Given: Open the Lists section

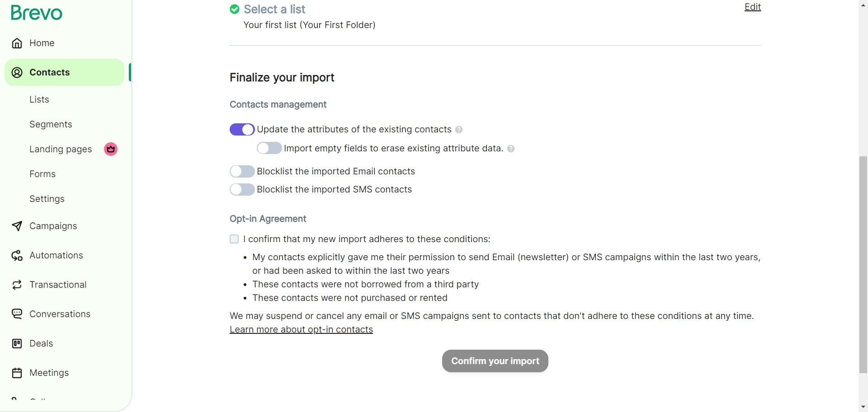Looking at the screenshot, I should [x=39, y=99].
